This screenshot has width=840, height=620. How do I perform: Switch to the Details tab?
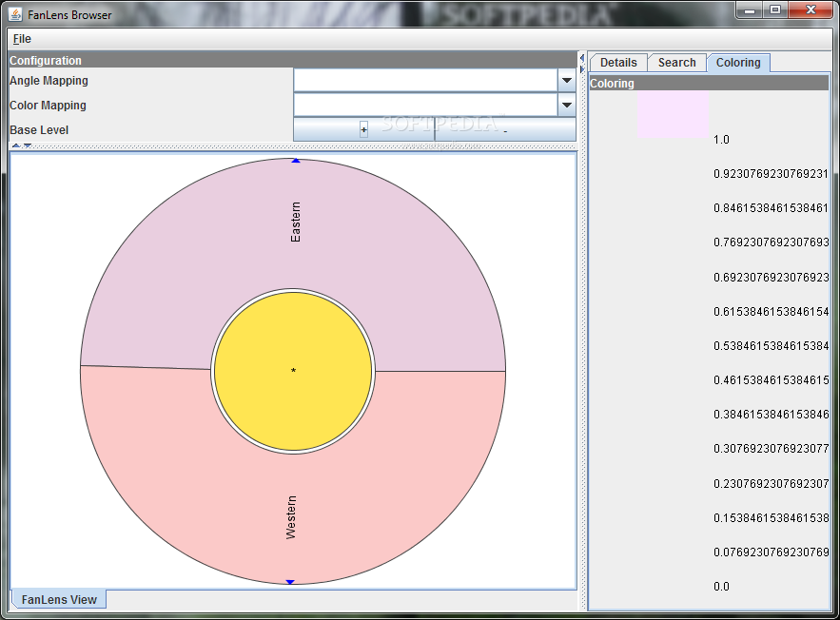coord(618,63)
